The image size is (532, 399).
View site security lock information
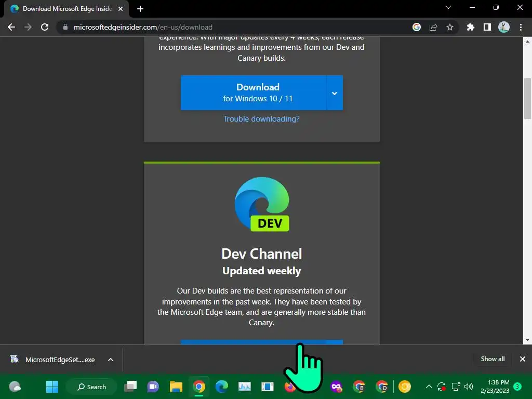pyautogui.click(x=65, y=27)
